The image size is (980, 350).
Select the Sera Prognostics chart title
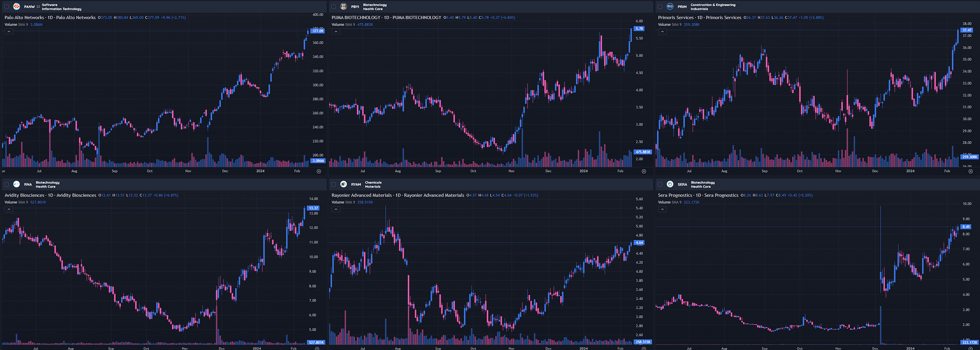[698, 195]
